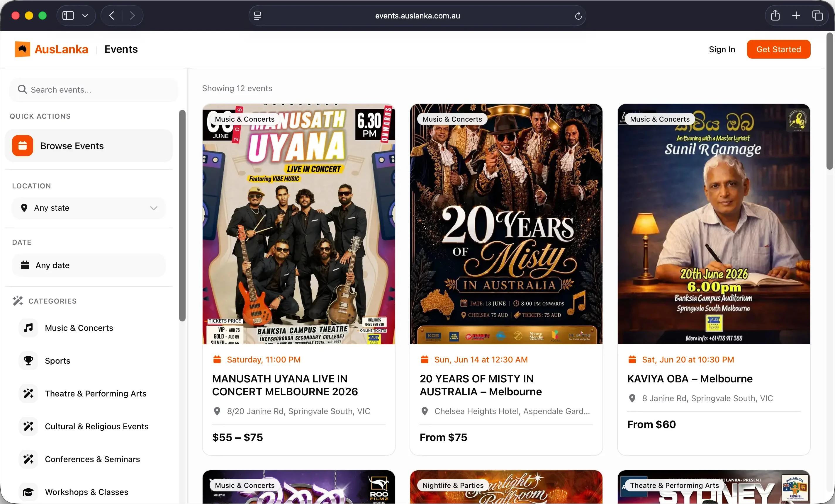
Task: Expand the Any state location dropdown
Action: 89,208
